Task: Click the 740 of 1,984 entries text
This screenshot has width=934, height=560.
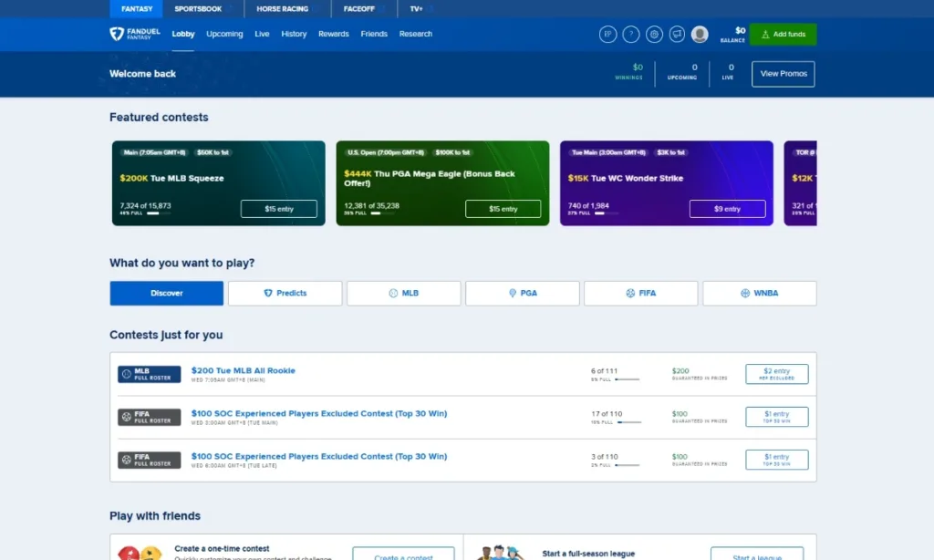Action: [588, 205]
